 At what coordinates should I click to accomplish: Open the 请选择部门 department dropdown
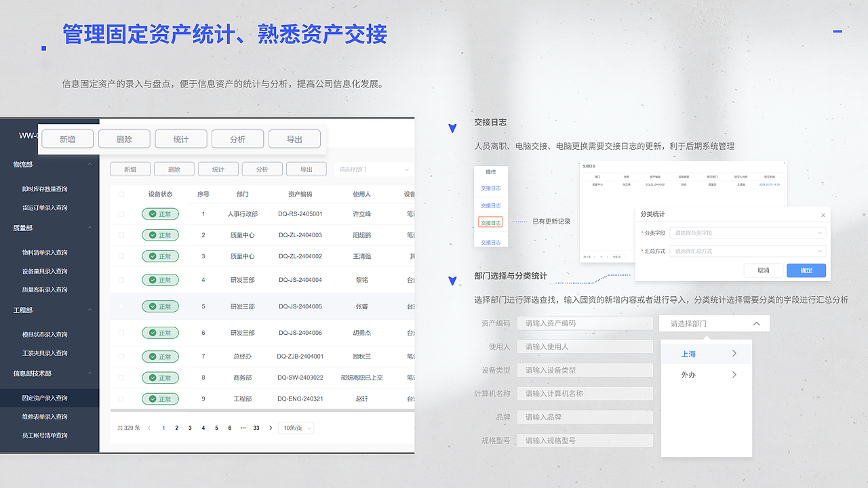tap(713, 323)
